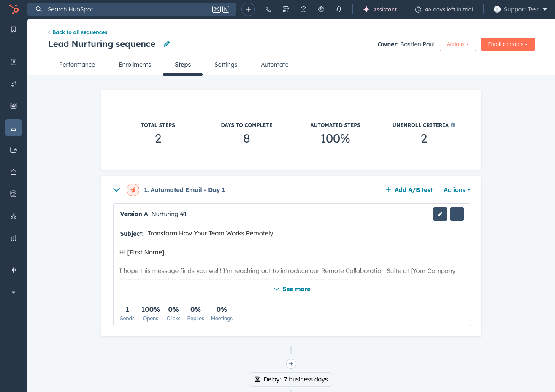This screenshot has height=392, width=555.
Task: Edit the Delay: 7 business days step
Action: pos(291,379)
